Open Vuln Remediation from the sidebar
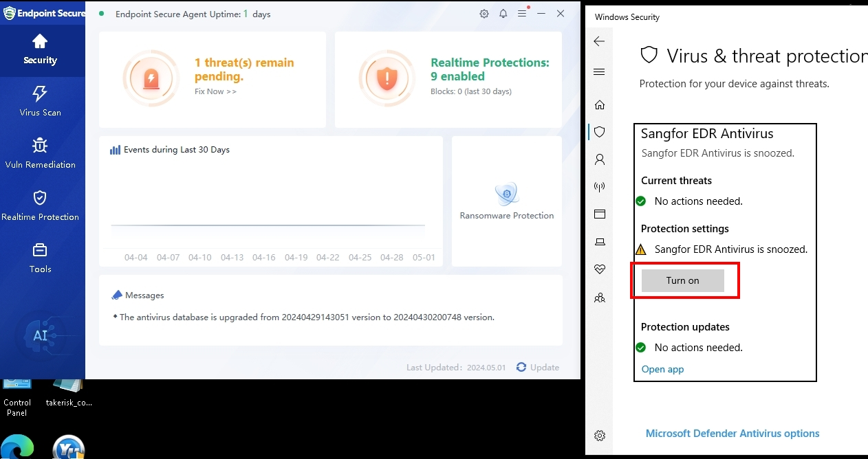Viewport: 868px width, 459px height. point(41,153)
